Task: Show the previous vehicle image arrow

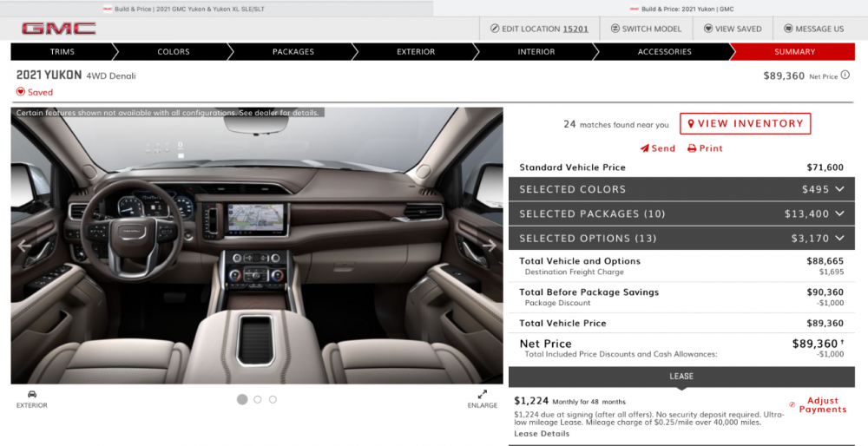Action: tap(24, 246)
